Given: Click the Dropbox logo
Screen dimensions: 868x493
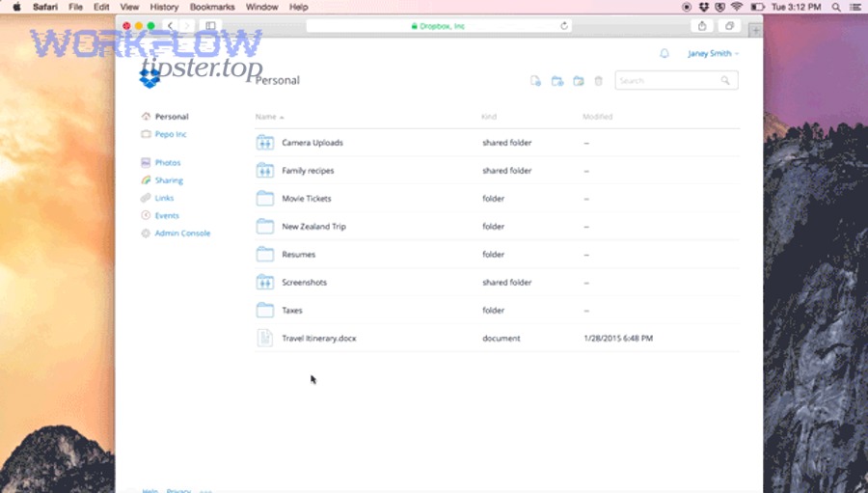Looking at the screenshot, I should [x=149, y=75].
